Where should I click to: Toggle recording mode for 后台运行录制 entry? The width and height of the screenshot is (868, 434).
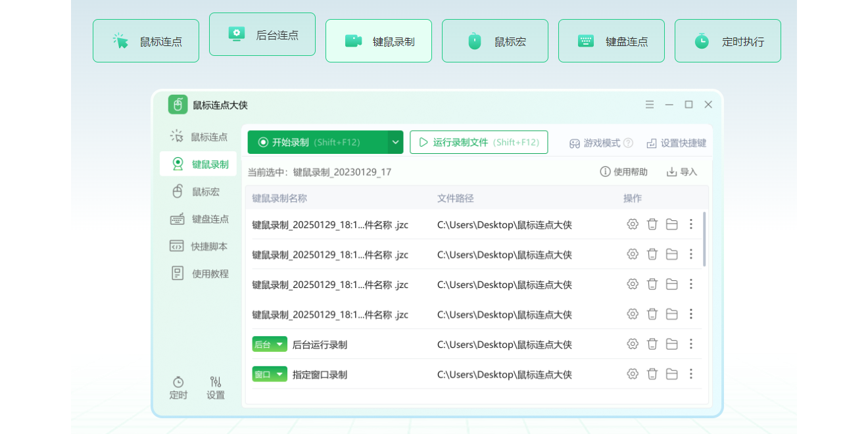pyautogui.click(x=270, y=343)
